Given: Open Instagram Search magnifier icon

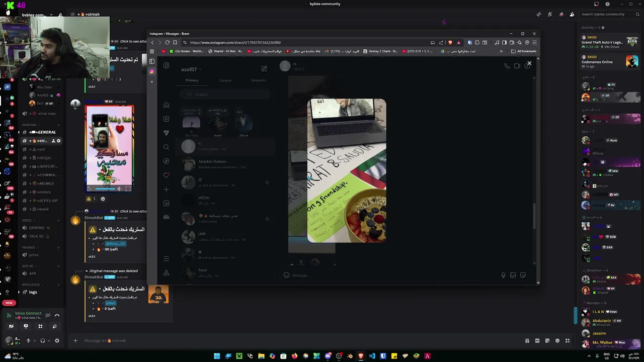Looking at the screenshot, I should (x=166, y=147).
